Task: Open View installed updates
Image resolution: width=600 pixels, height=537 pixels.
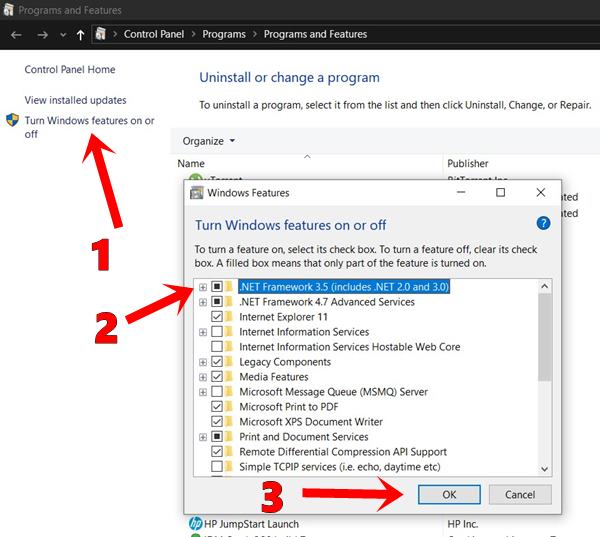Action: (x=75, y=100)
